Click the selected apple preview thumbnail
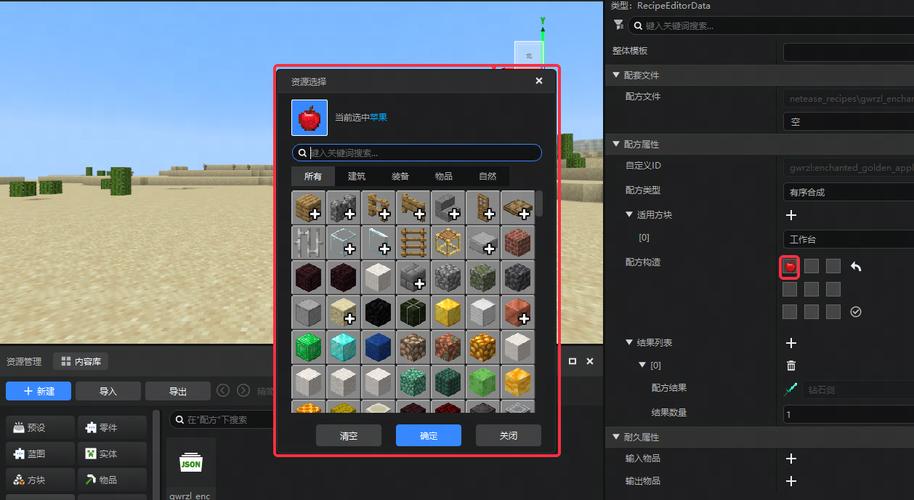914x500 pixels. [x=310, y=117]
